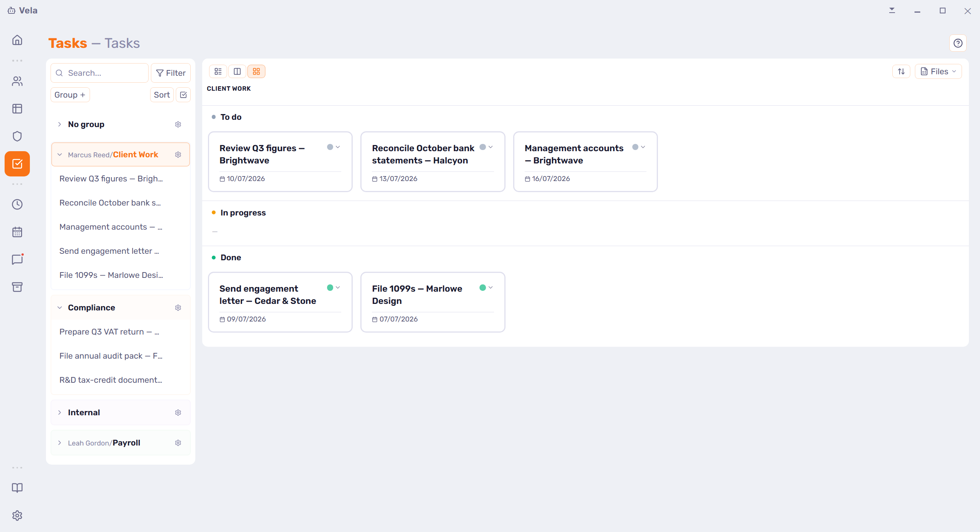The width and height of the screenshot is (980, 532).
Task: Open status dropdown on Send engagement letter card
Action: (334, 287)
